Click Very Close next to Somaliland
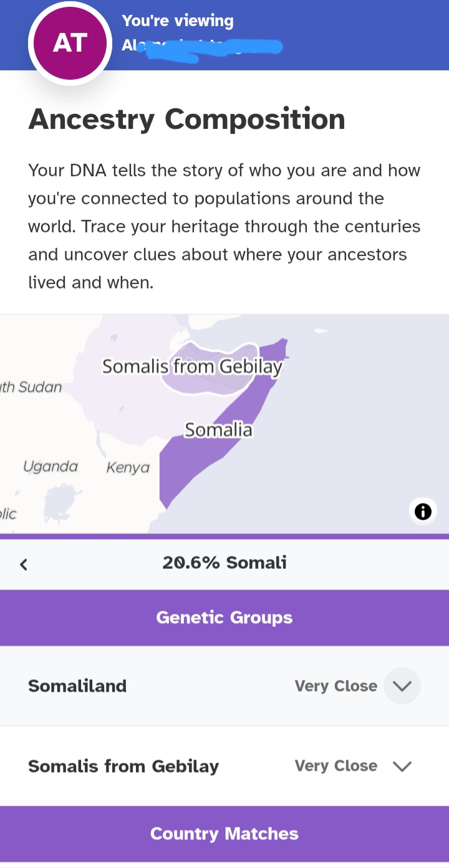449x868 pixels. pyautogui.click(x=336, y=686)
